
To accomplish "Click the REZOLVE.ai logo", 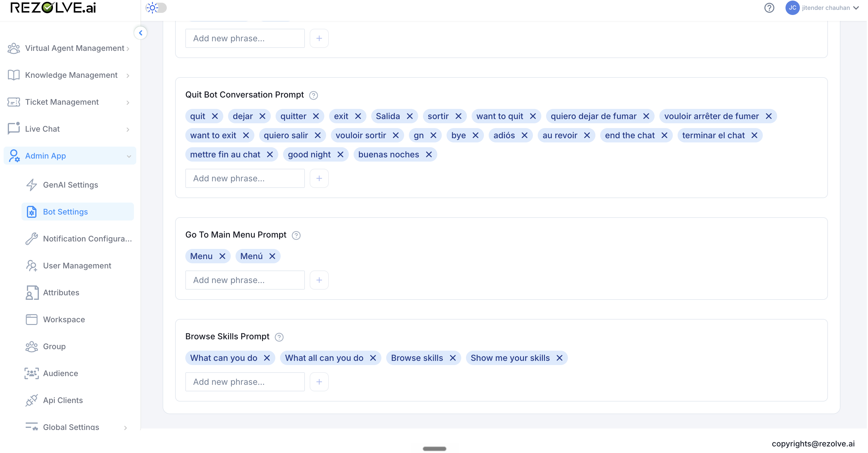I will tap(53, 7).
